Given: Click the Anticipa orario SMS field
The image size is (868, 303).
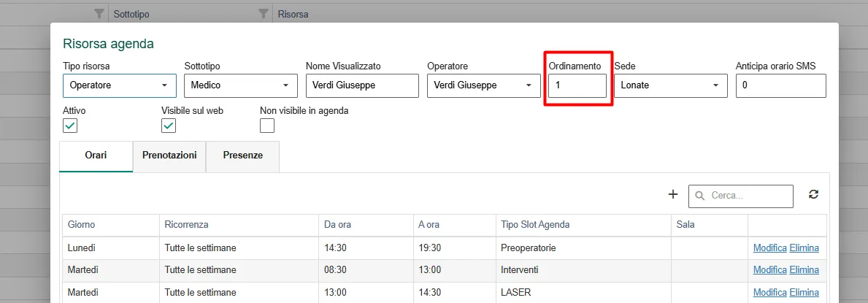Looking at the screenshot, I should [x=780, y=85].
